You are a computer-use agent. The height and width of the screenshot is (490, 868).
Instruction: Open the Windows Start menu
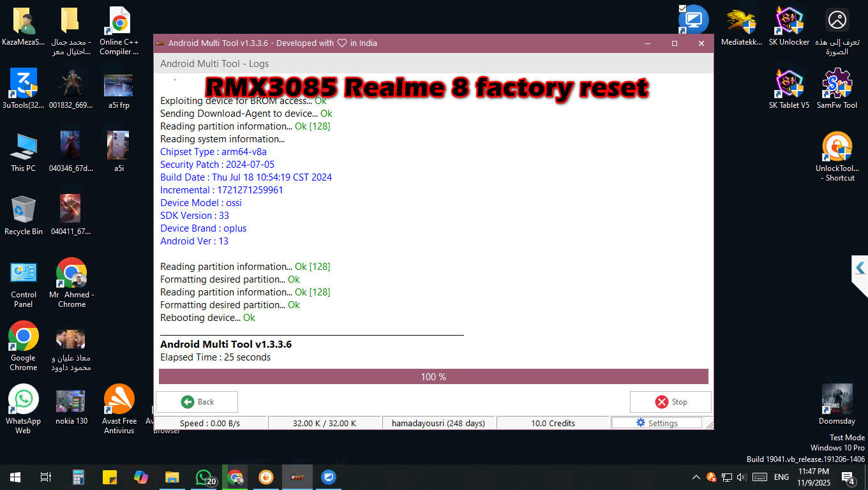15,477
